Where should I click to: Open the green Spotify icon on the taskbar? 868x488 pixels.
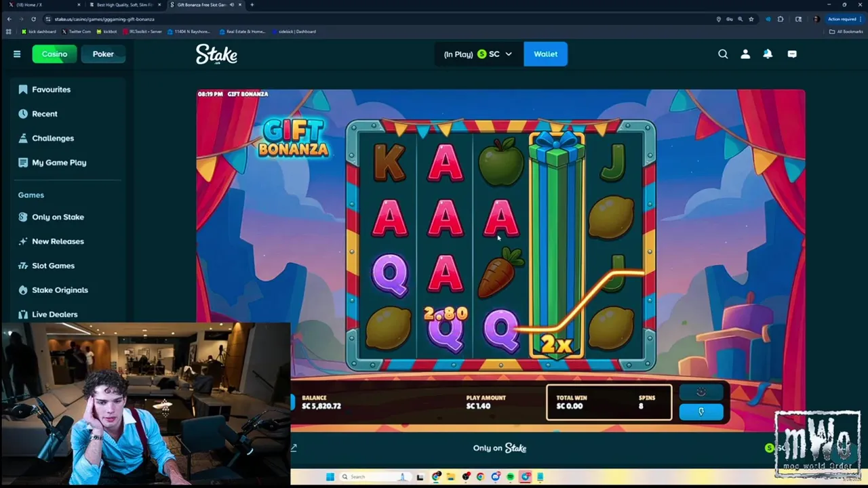click(510, 476)
